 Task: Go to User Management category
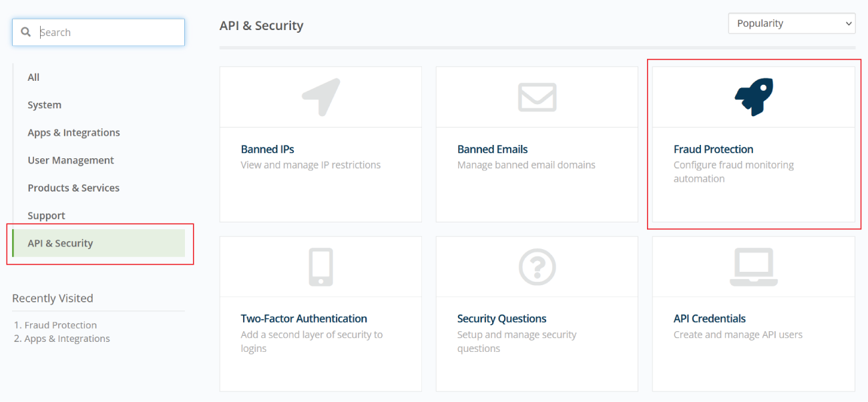(x=71, y=160)
